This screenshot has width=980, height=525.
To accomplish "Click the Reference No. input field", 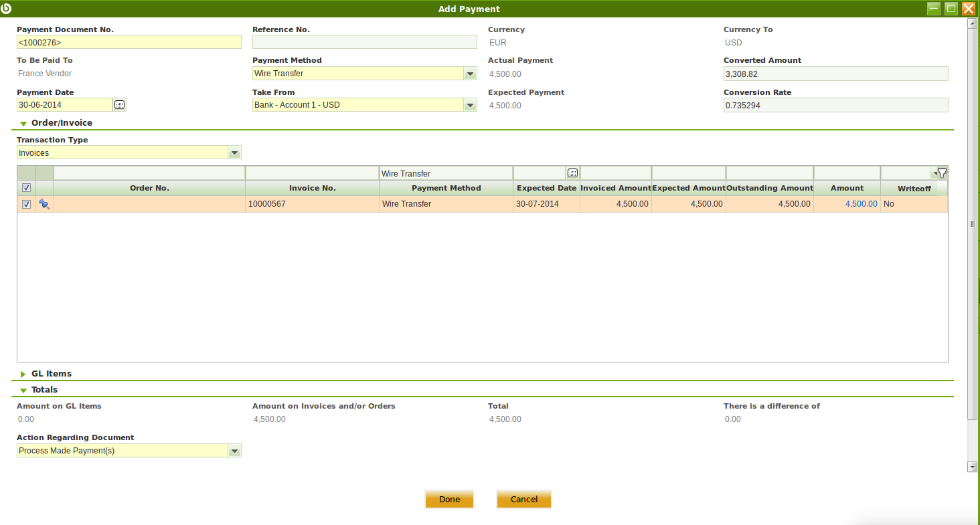I will pyautogui.click(x=364, y=42).
